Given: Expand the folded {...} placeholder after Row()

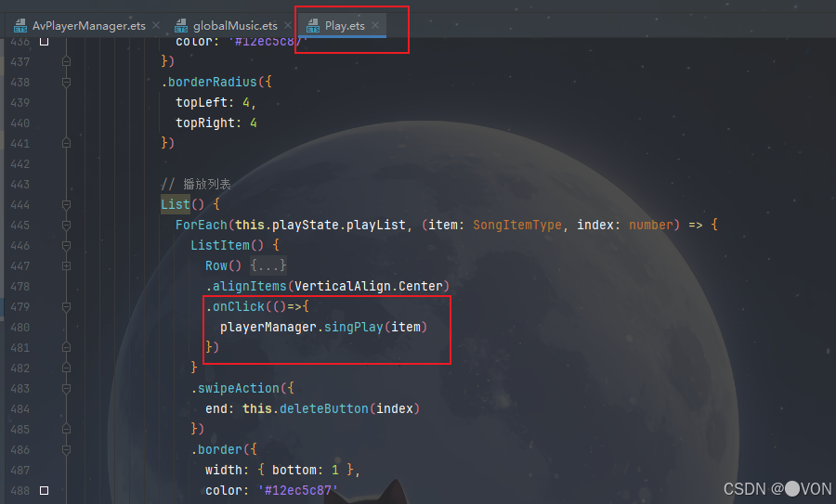Looking at the screenshot, I should (268, 265).
